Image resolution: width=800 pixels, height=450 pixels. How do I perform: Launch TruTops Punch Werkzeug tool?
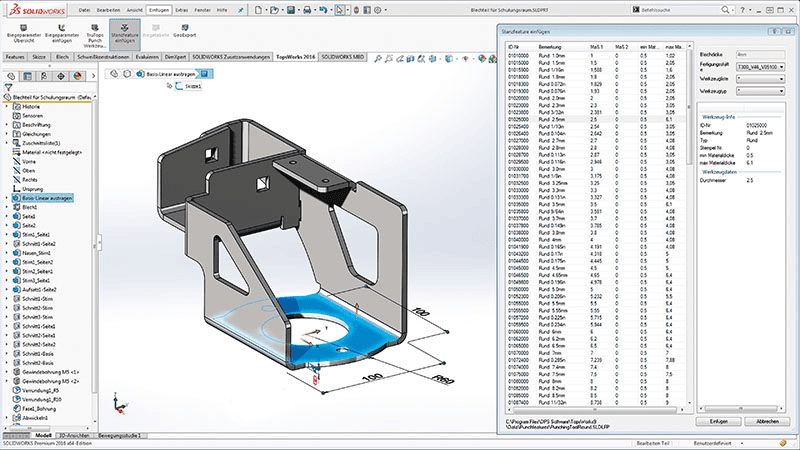[x=95, y=32]
